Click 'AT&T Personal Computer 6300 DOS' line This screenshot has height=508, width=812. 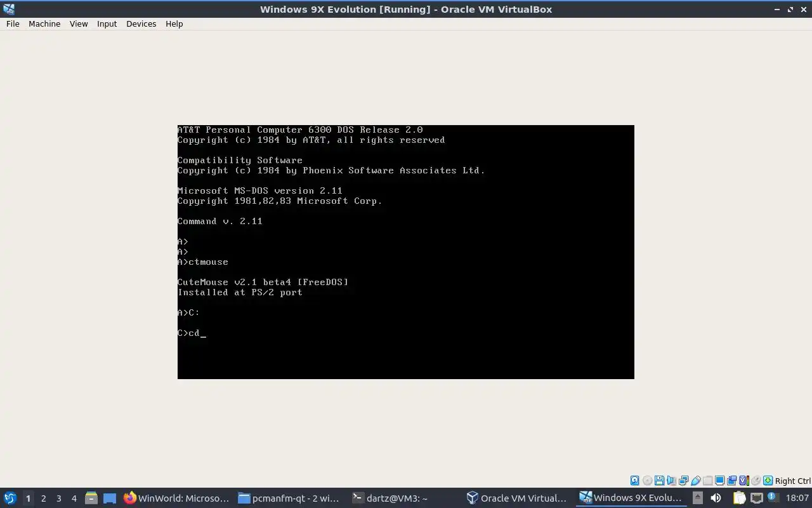pyautogui.click(x=300, y=130)
